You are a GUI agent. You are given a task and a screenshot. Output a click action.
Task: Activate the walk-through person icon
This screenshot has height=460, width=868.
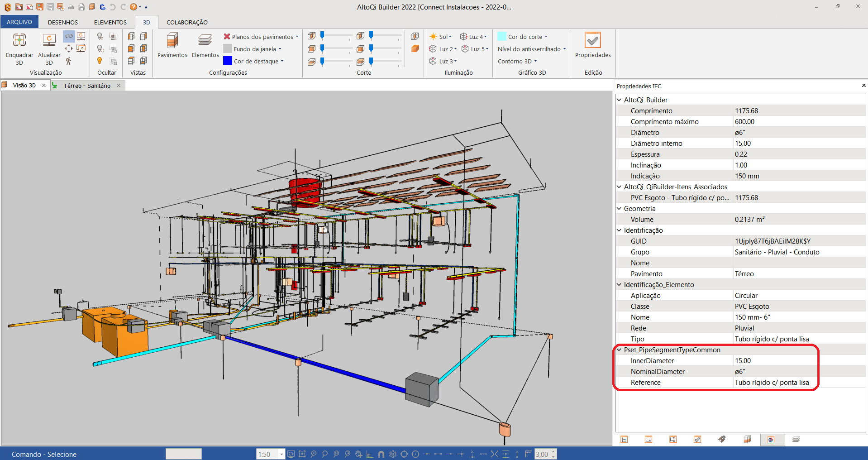click(x=69, y=61)
